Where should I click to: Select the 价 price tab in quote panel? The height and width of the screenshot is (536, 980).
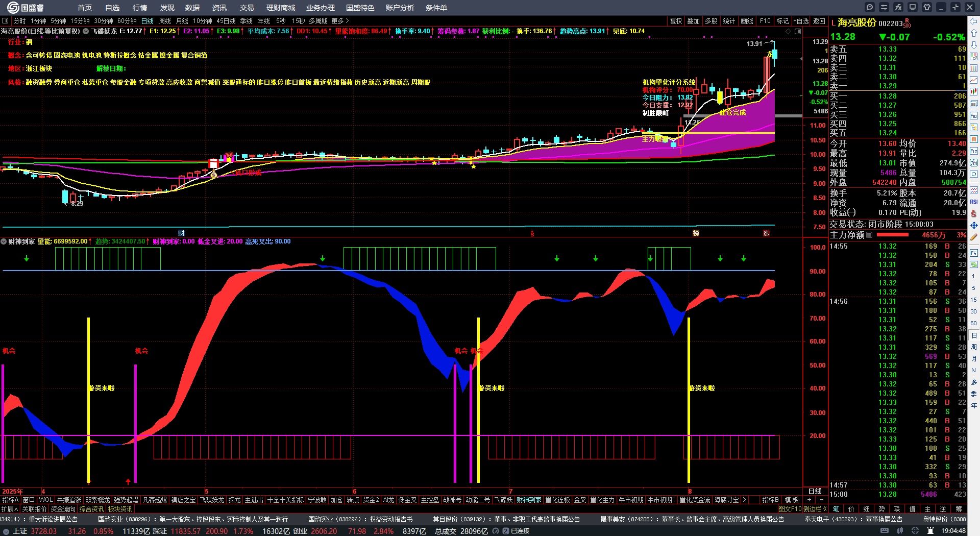click(851, 509)
